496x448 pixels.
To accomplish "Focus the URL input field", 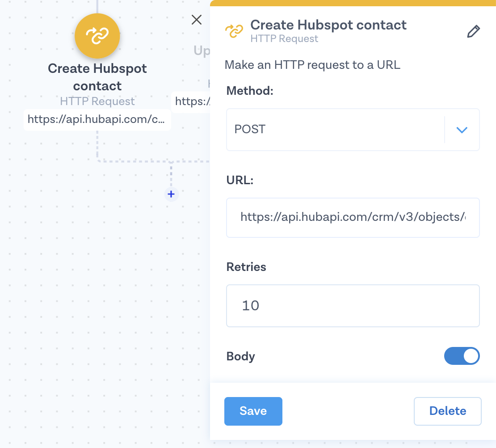I will [x=353, y=218].
